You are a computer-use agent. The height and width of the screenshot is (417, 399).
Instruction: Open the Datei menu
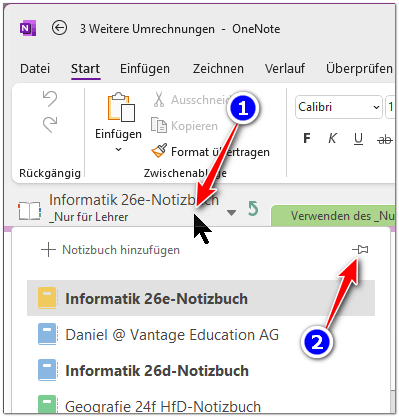click(x=35, y=69)
